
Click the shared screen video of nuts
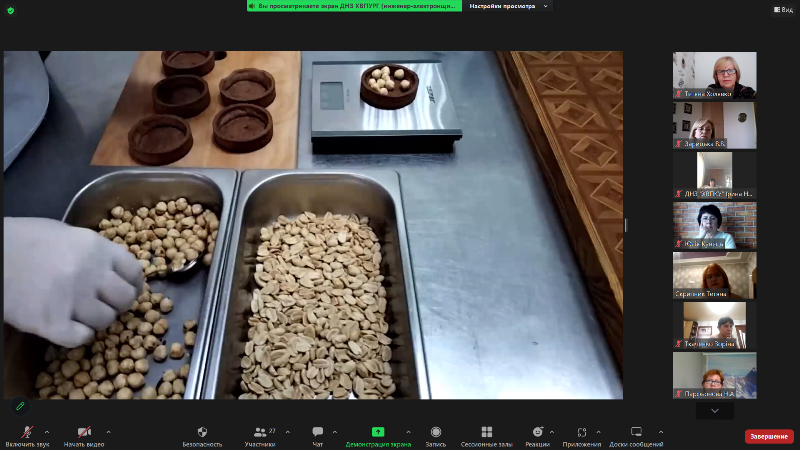click(313, 224)
